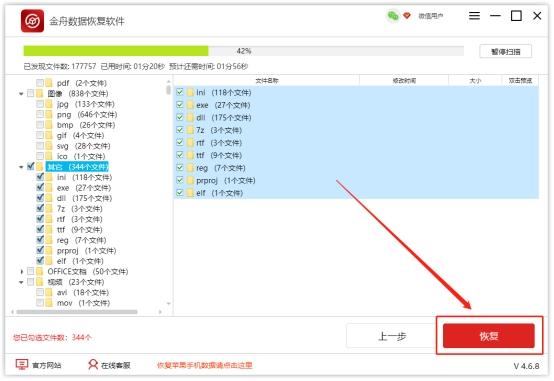This screenshot has width=554, height=381.
Task: Open the 恢复苹果手机数据请点击这里 link
Action: pyautogui.click(x=205, y=365)
